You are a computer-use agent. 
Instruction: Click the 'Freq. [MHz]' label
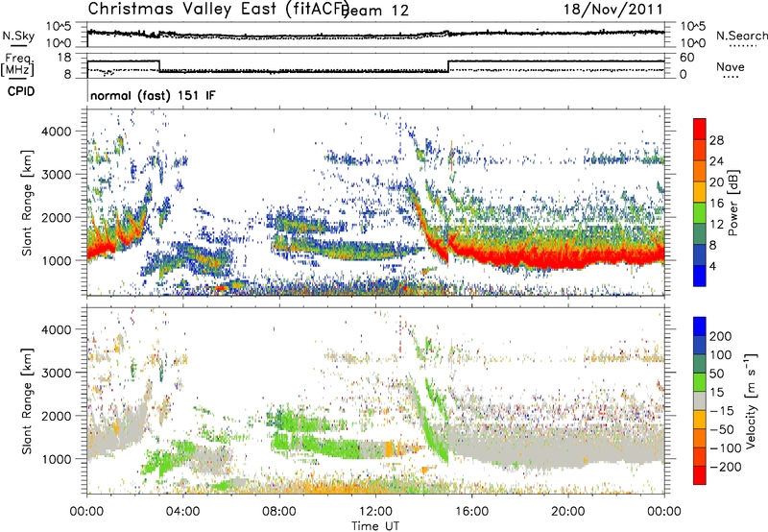[17, 65]
